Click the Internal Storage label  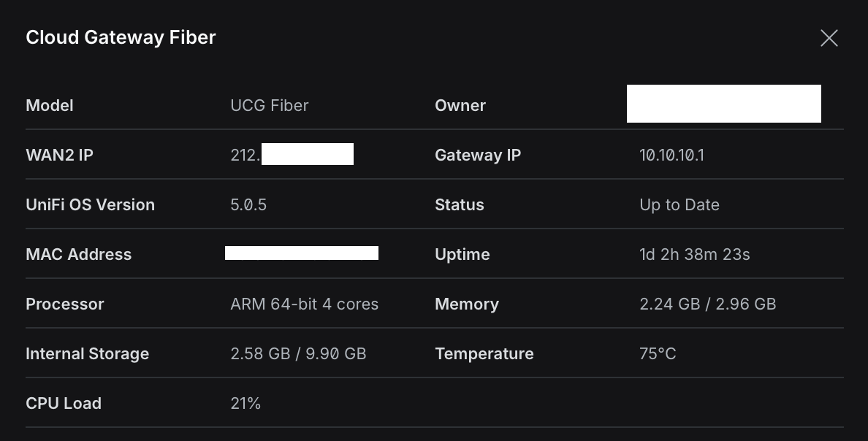[87, 353]
